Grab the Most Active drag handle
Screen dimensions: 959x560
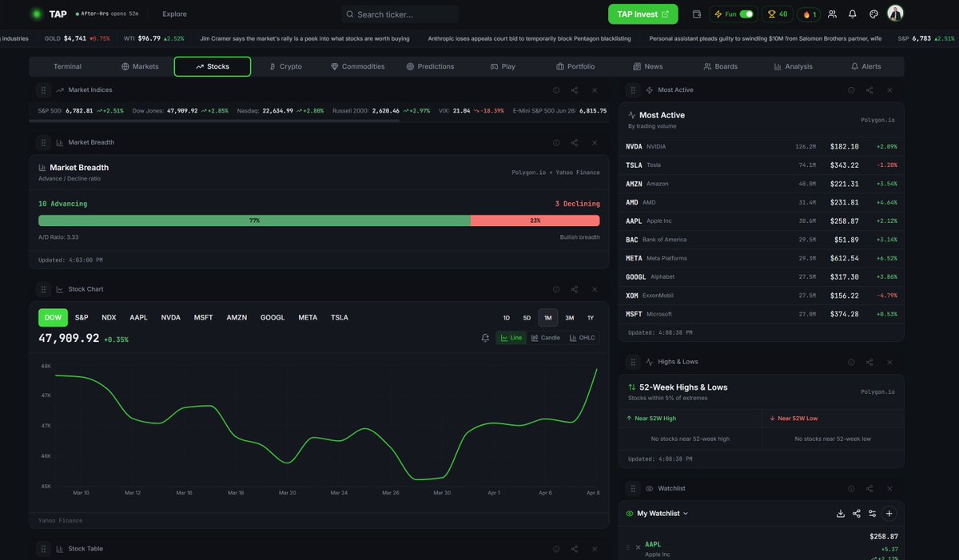(633, 90)
